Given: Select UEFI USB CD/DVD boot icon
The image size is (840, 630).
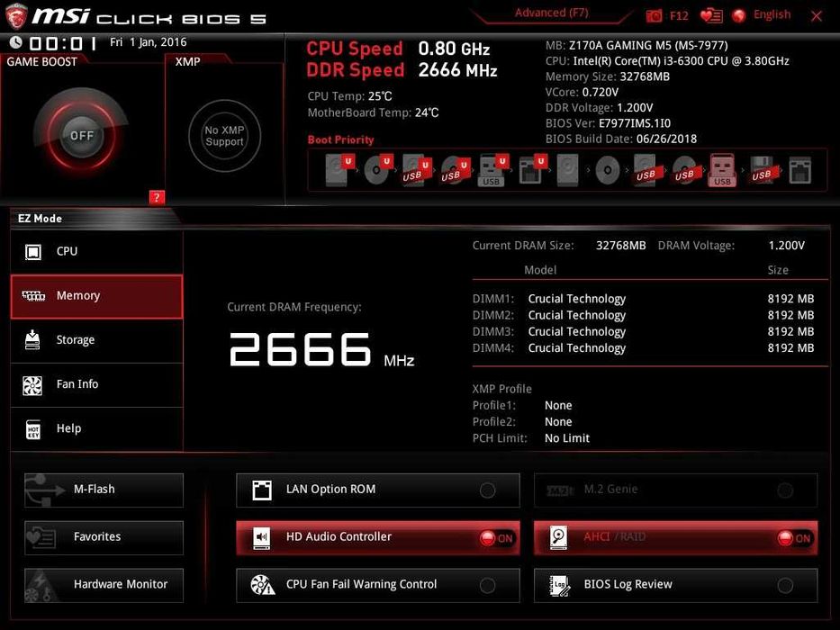Looking at the screenshot, I should [x=456, y=170].
